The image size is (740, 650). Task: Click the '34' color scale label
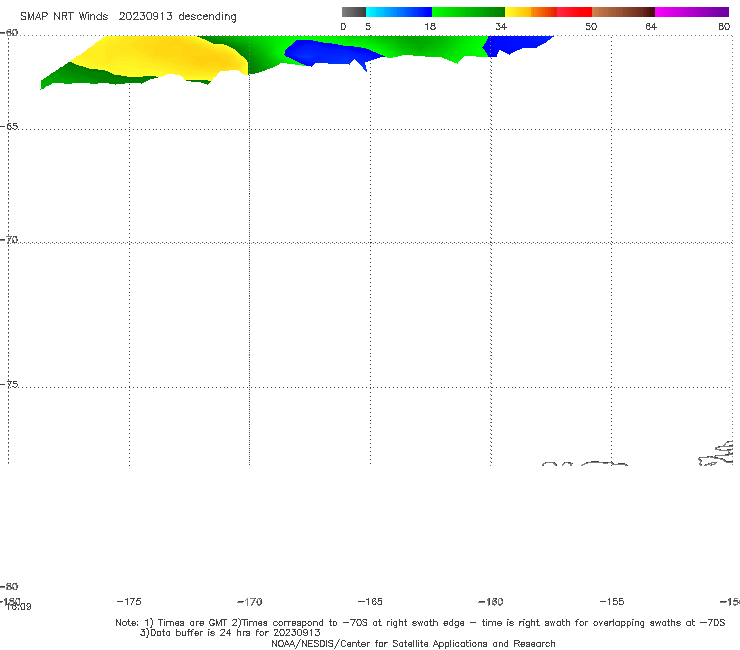point(501,27)
